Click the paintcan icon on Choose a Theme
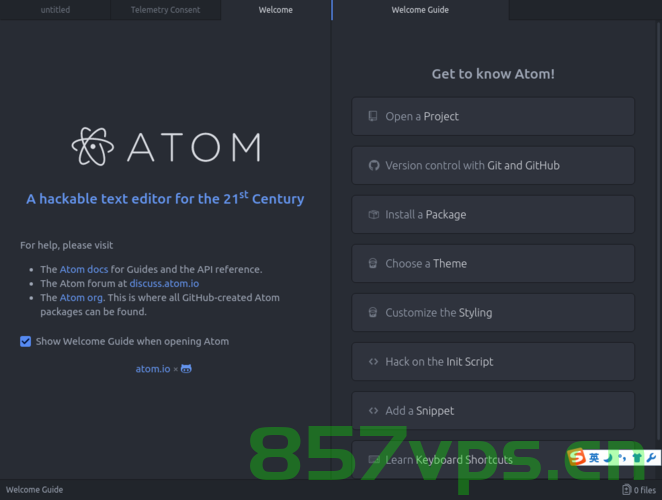This screenshot has height=500, width=662. [x=373, y=264]
